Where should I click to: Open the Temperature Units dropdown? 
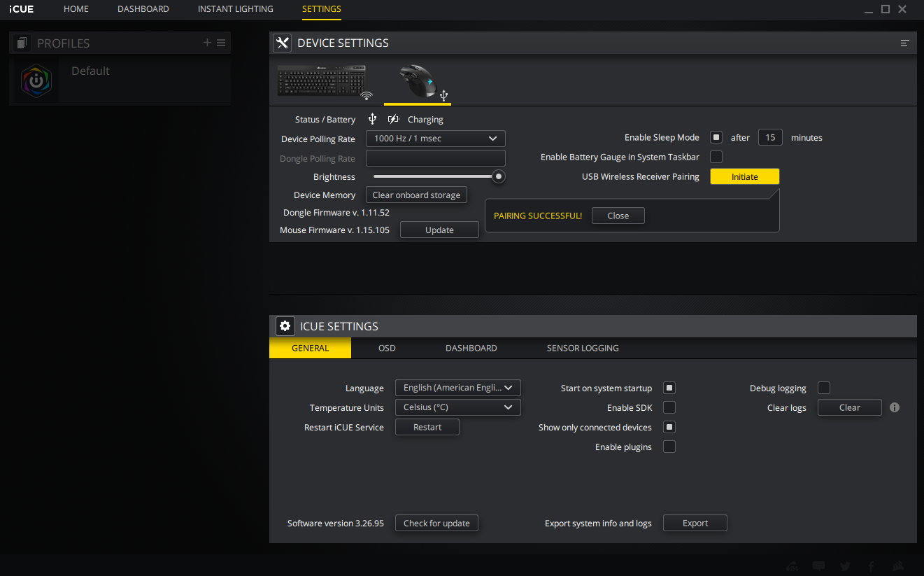(x=458, y=407)
